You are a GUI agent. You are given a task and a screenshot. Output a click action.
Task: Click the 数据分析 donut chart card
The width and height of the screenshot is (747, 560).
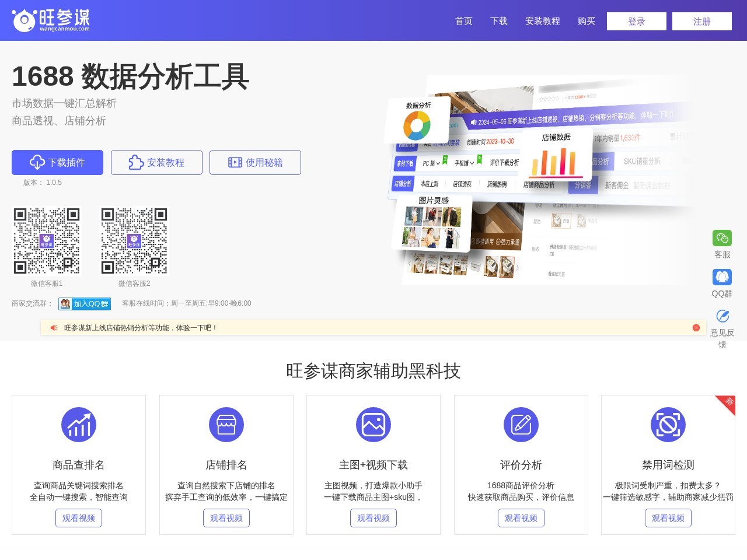coord(417,121)
